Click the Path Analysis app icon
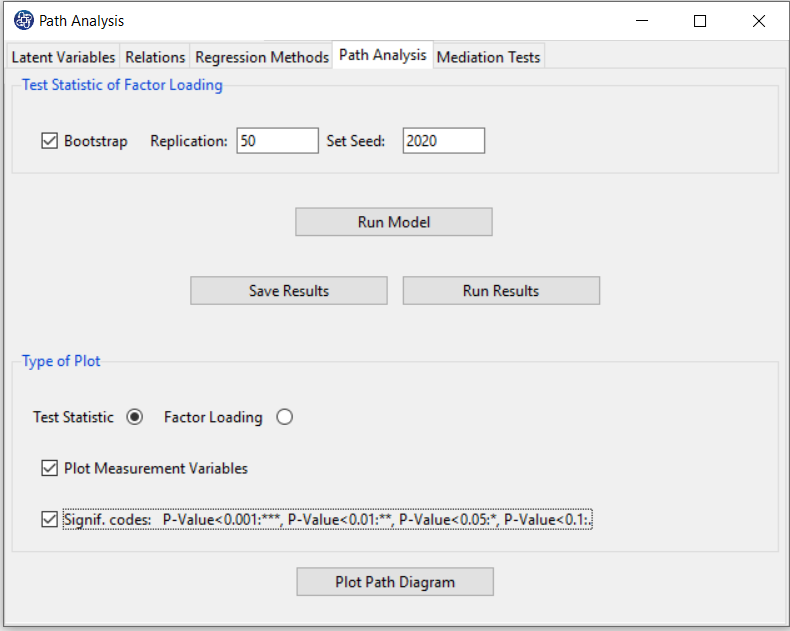Viewport: 790px width, 631px height. pyautogui.click(x=23, y=21)
